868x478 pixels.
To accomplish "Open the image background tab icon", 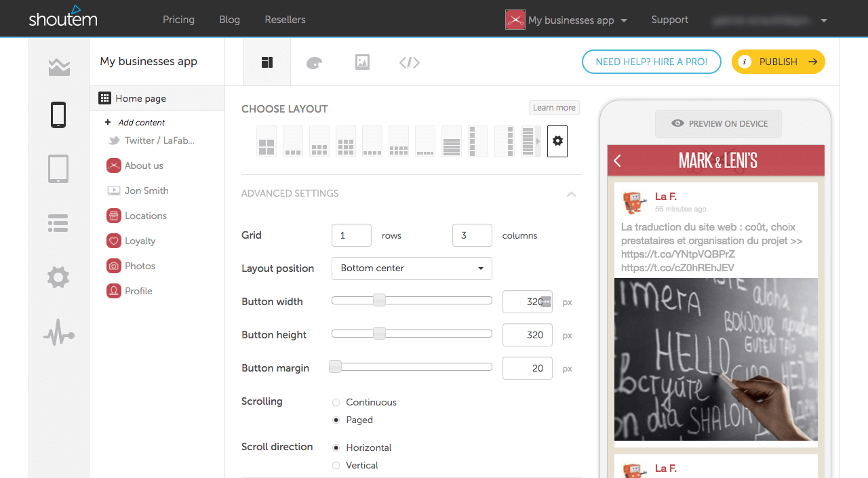I will (362, 62).
